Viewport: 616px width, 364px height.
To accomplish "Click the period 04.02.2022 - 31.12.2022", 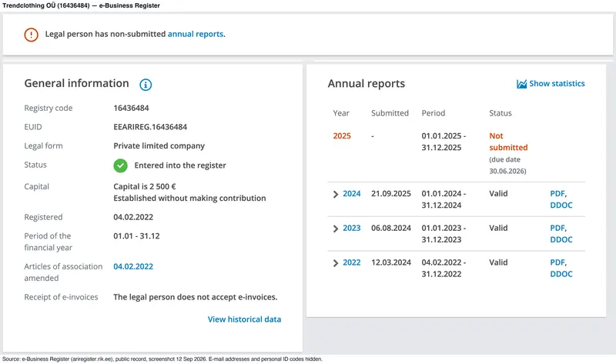I will click(x=444, y=268).
